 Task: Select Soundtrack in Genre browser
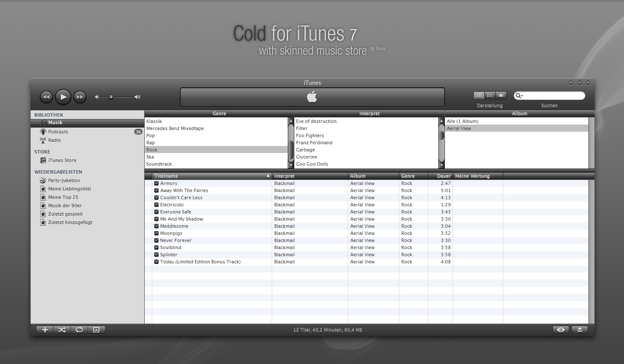click(x=216, y=164)
